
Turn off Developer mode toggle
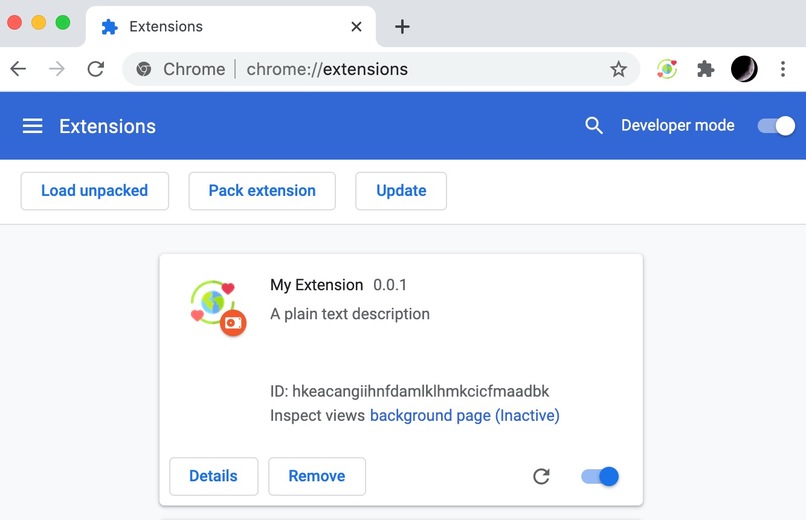point(776,126)
